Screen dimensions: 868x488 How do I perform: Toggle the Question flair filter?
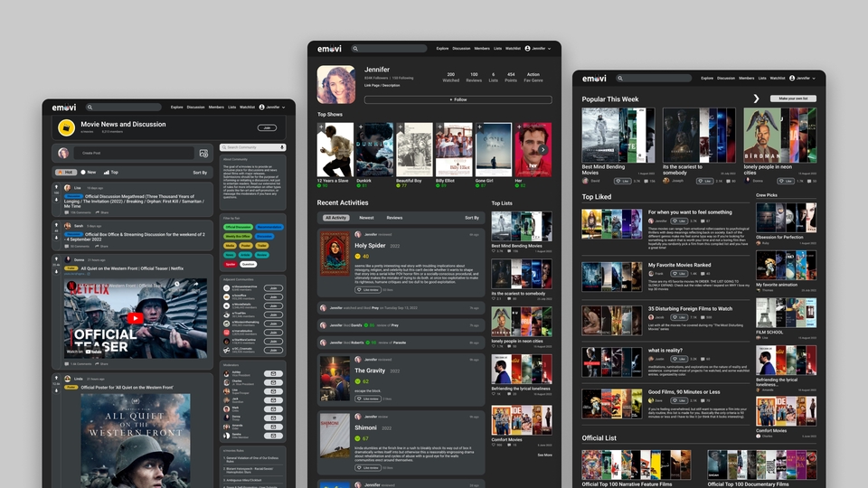tap(248, 264)
